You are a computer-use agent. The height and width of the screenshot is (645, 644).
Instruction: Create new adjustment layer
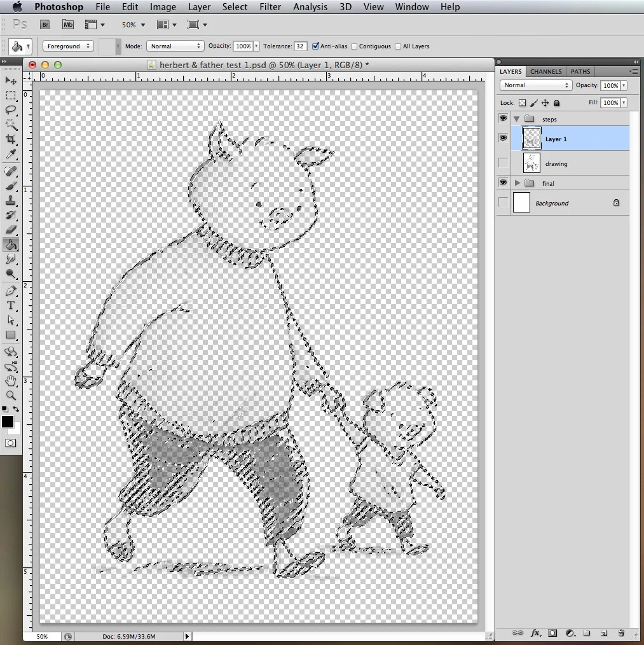(x=570, y=633)
